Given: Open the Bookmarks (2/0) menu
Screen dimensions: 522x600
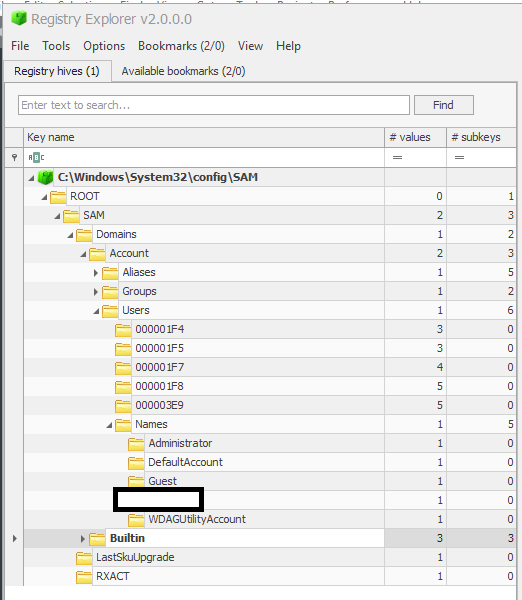Looking at the screenshot, I should click(181, 46).
